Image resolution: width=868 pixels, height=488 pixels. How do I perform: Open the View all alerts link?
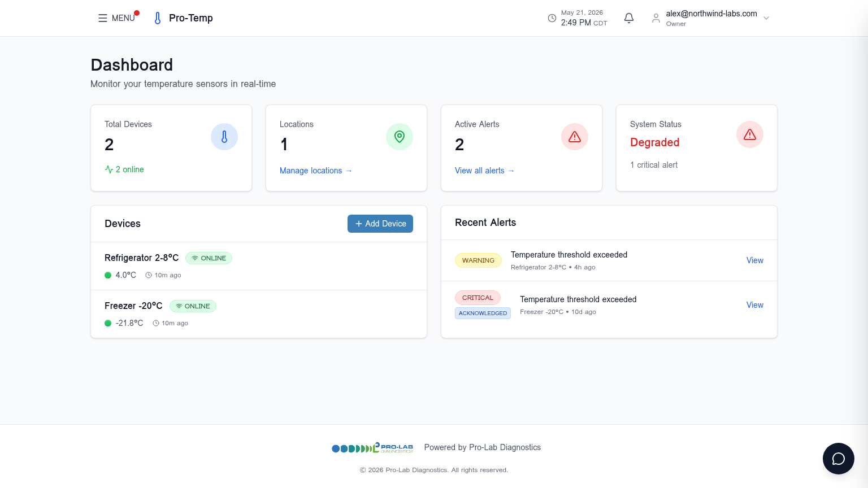(x=485, y=171)
